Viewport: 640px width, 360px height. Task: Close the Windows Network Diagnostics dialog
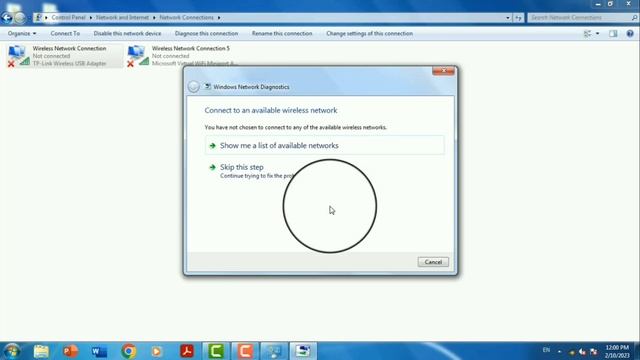pos(443,71)
